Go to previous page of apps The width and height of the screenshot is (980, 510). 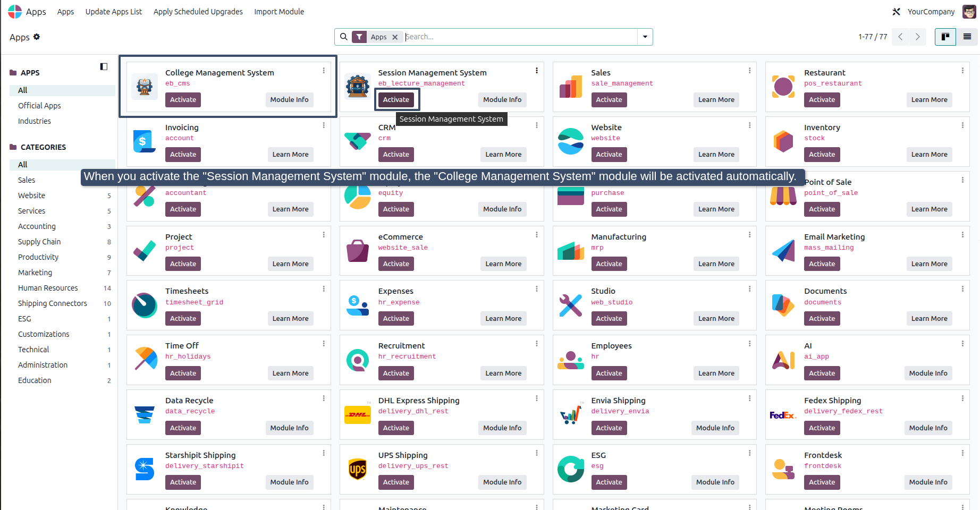point(900,37)
